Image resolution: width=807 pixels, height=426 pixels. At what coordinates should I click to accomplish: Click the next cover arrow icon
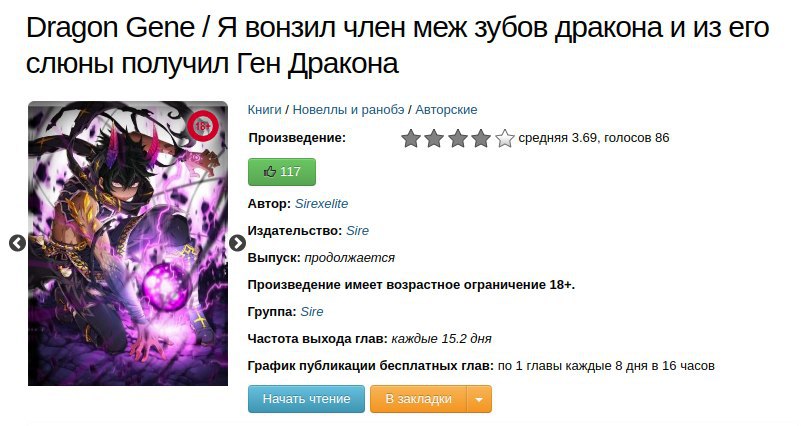237,243
